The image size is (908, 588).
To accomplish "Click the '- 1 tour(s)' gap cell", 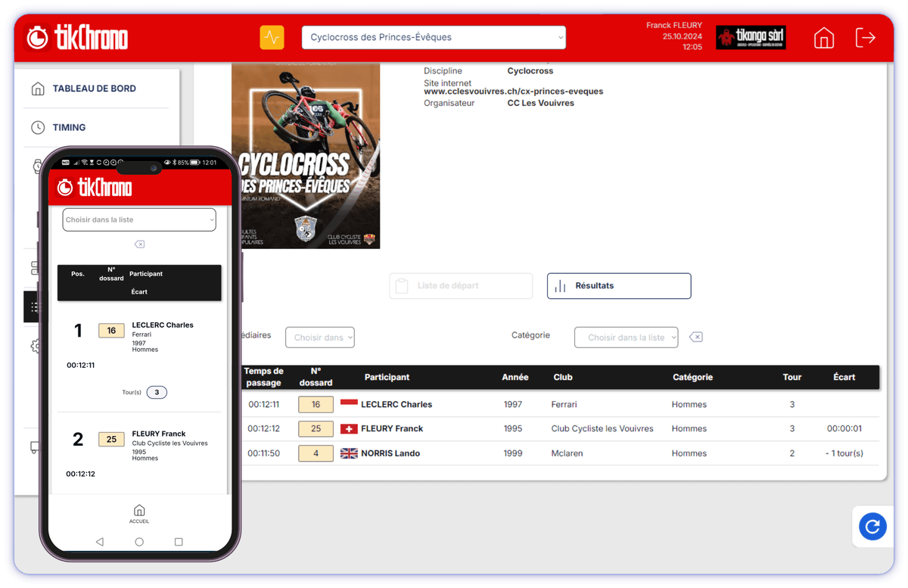I will pos(844,454).
